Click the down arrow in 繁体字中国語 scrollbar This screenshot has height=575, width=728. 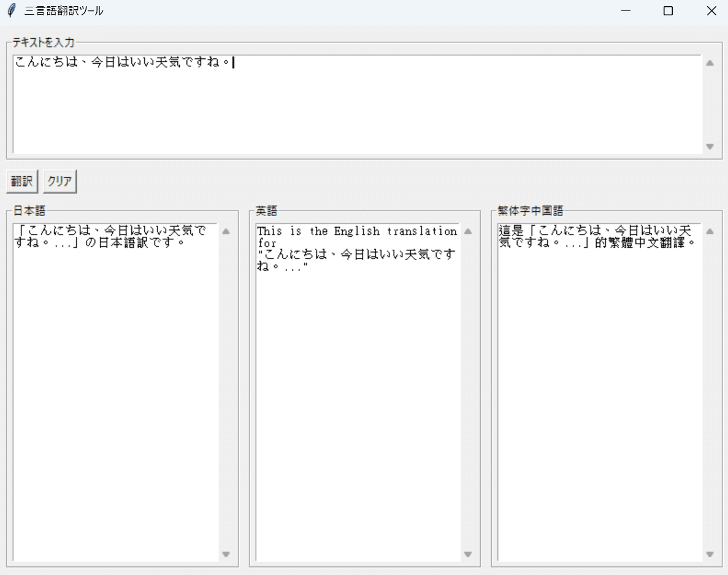[x=710, y=554]
